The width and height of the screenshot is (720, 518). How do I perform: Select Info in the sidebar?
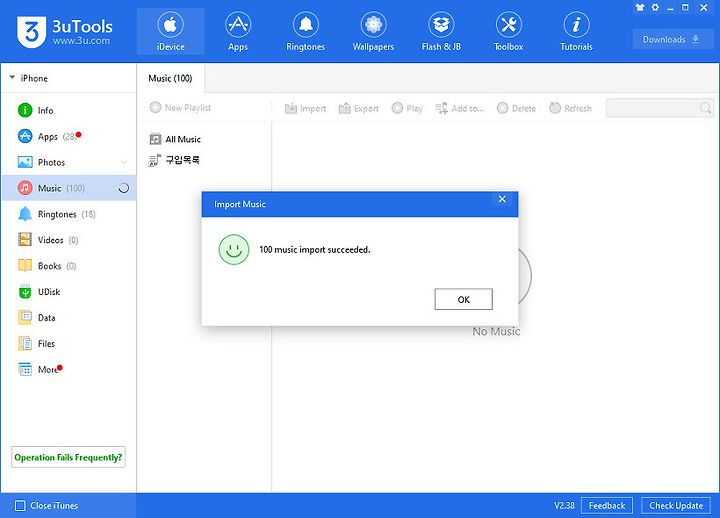69,110
